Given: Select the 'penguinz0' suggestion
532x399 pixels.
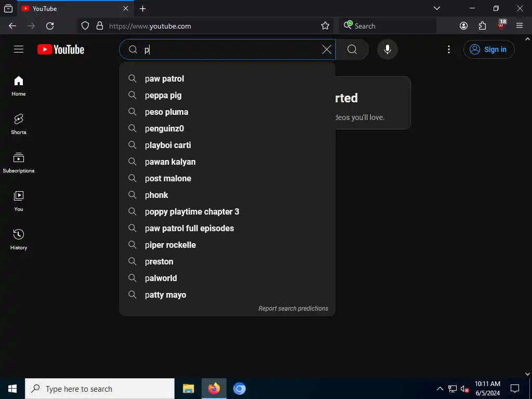Looking at the screenshot, I should (228, 129).
